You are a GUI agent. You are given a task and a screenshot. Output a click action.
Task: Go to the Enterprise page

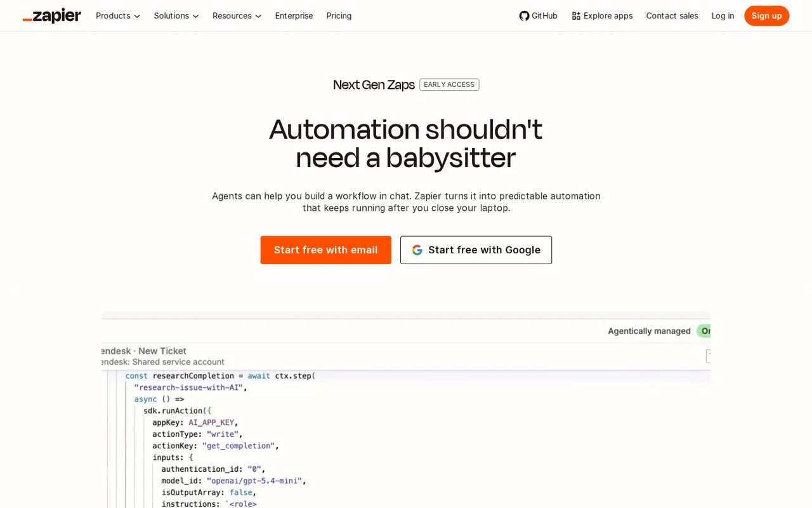294,16
